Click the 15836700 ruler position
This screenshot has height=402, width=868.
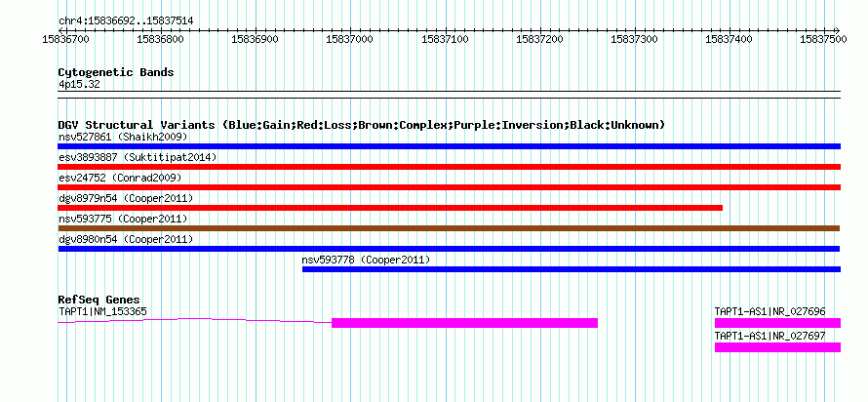click(66, 39)
